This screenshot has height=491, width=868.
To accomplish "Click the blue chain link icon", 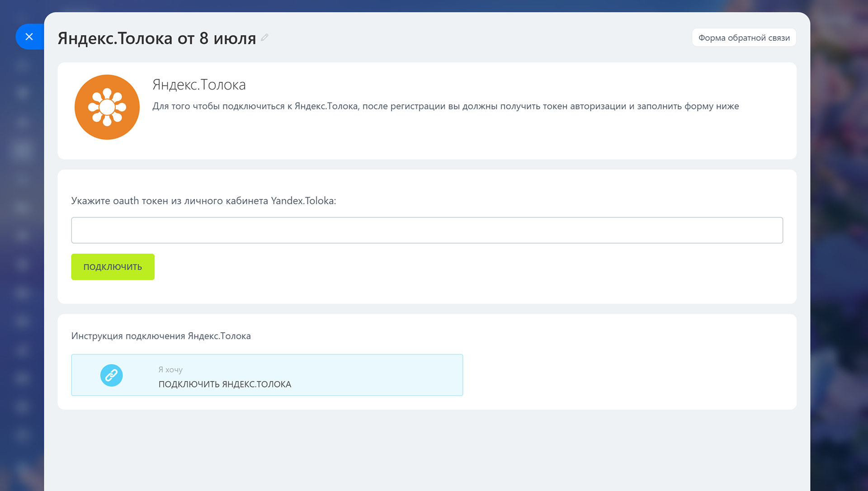I will (x=111, y=375).
